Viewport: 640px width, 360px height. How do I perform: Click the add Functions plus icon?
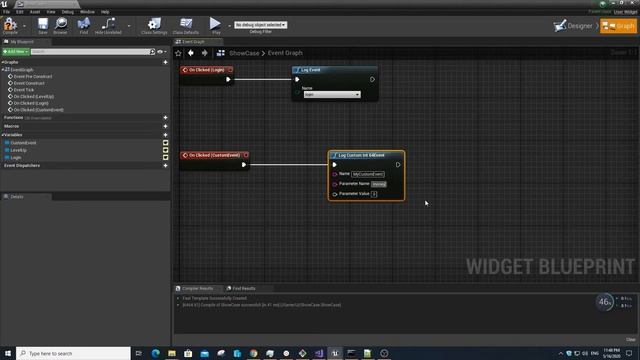165,118
